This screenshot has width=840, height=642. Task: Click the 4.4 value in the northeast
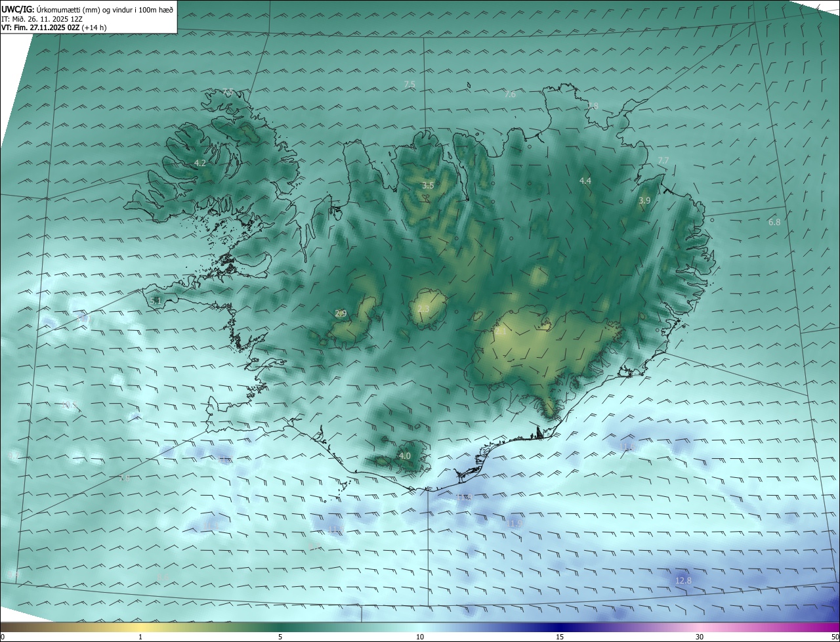click(585, 181)
